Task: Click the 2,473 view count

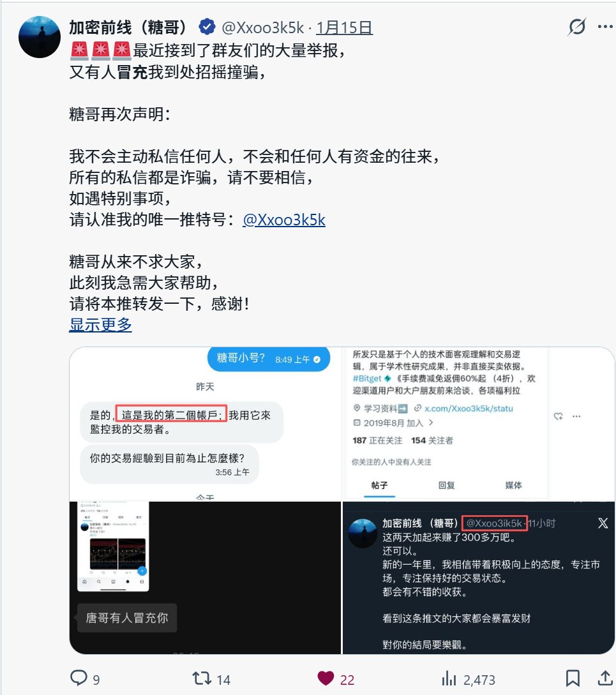Action: pyautogui.click(x=479, y=680)
